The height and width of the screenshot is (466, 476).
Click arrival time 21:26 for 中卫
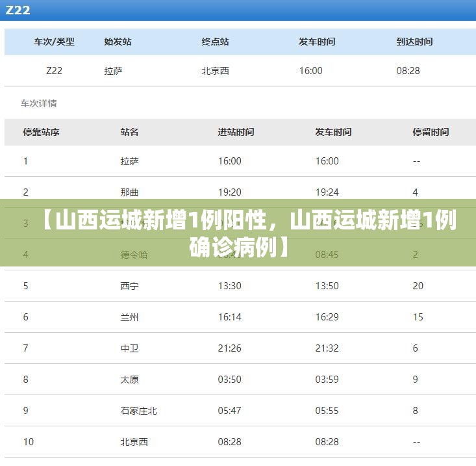pos(229,348)
